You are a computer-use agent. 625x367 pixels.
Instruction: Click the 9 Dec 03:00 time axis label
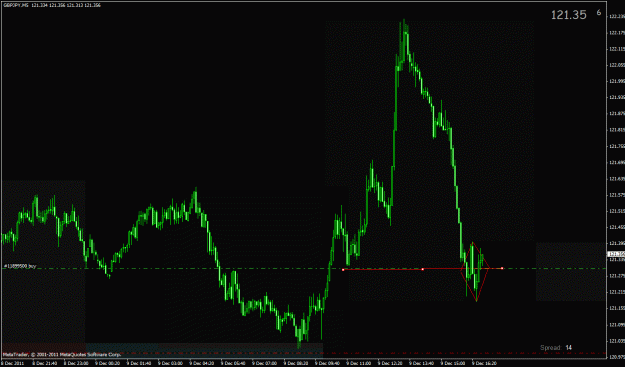pos(170,363)
